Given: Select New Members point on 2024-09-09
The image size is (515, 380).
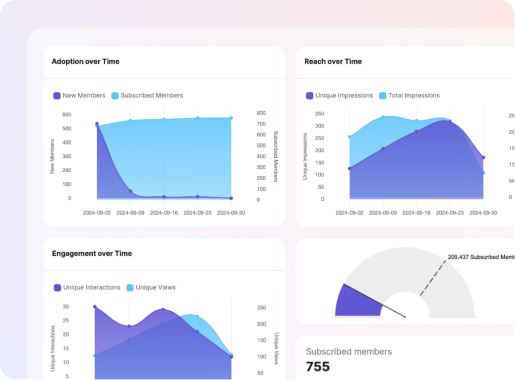Looking at the screenshot, I should [130, 191].
